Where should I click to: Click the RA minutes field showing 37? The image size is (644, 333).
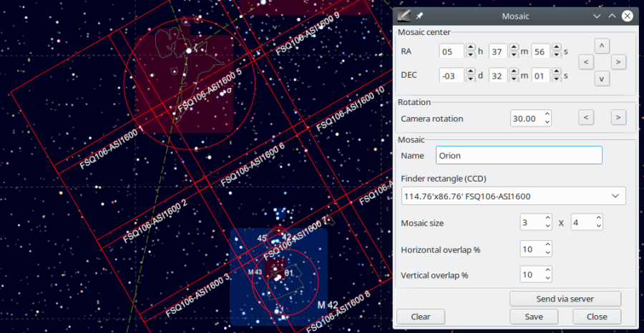[x=498, y=51]
